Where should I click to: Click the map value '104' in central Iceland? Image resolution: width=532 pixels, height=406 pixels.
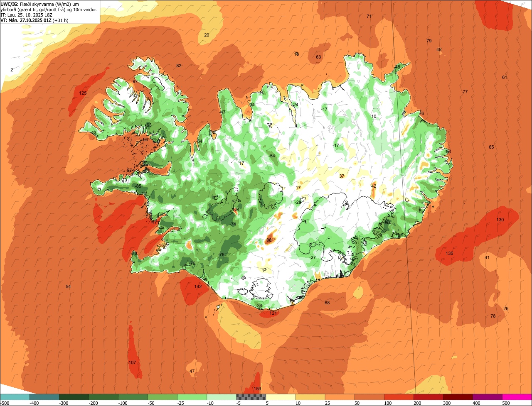click(236, 210)
